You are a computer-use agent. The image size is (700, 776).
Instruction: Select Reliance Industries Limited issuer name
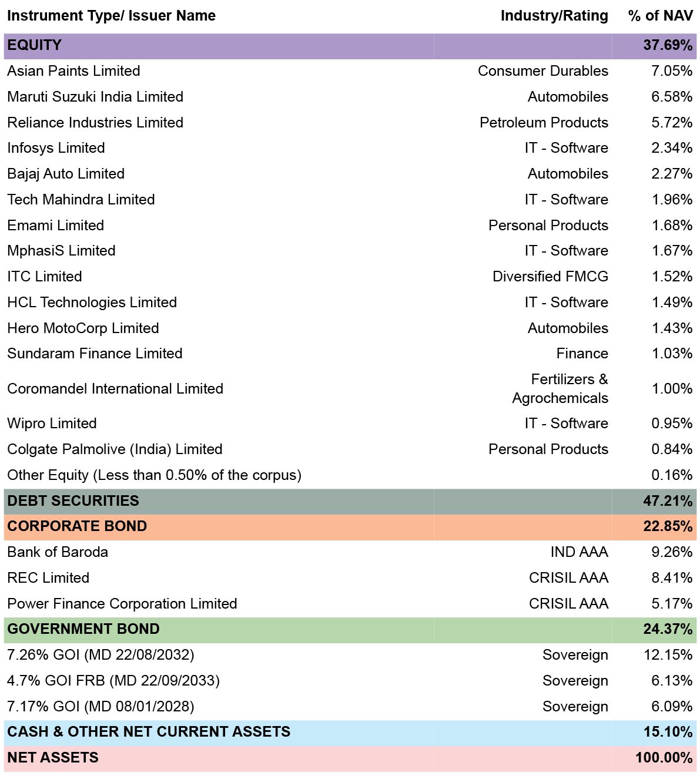coord(95,123)
